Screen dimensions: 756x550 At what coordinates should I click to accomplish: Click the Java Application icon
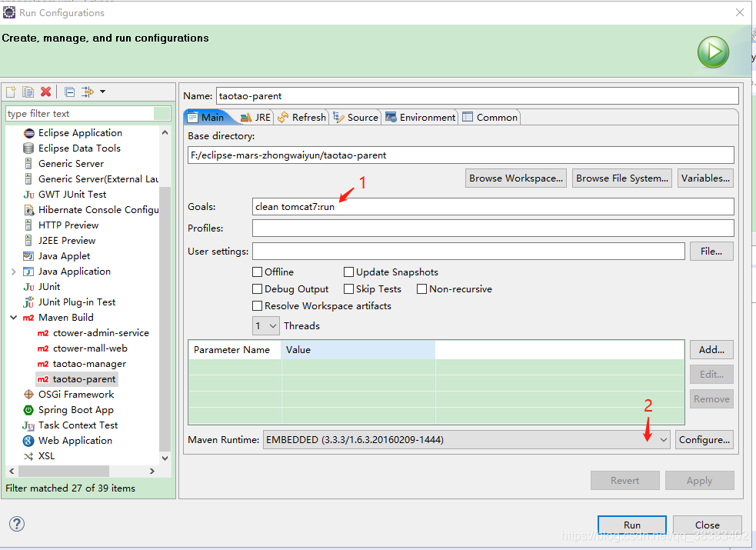(29, 272)
